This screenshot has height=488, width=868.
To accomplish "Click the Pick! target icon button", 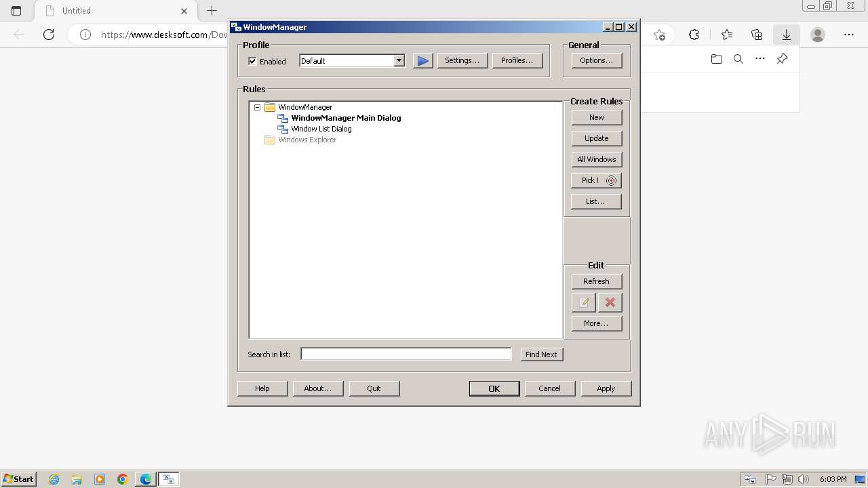I will (596, 180).
